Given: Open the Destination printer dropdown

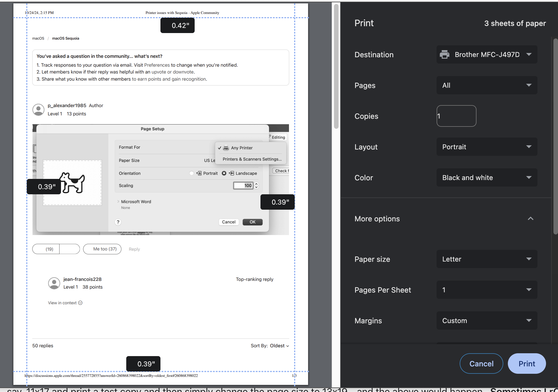Looking at the screenshot, I should pyautogui.click(x=487, y=54).
